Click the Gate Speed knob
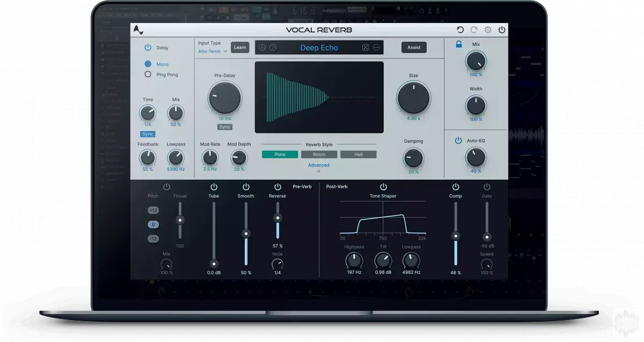 click(x=487, y=264)
